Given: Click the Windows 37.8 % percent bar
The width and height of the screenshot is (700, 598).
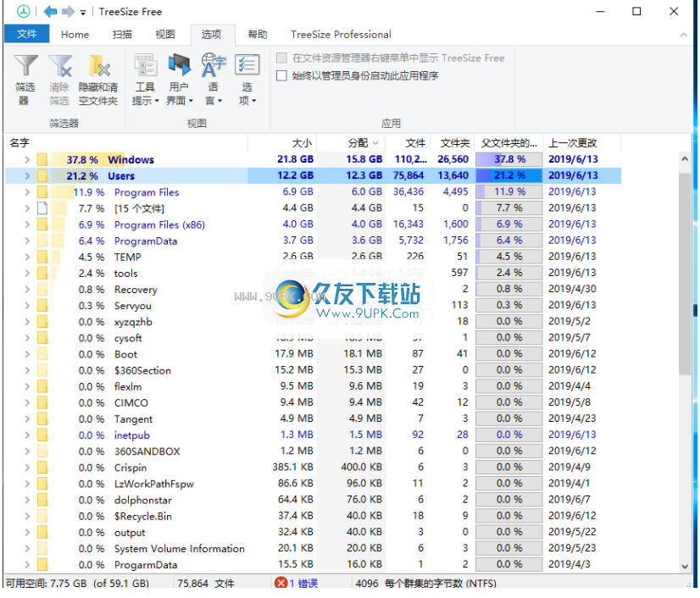Looking at the screenshot, I should (x=509, y=159).
